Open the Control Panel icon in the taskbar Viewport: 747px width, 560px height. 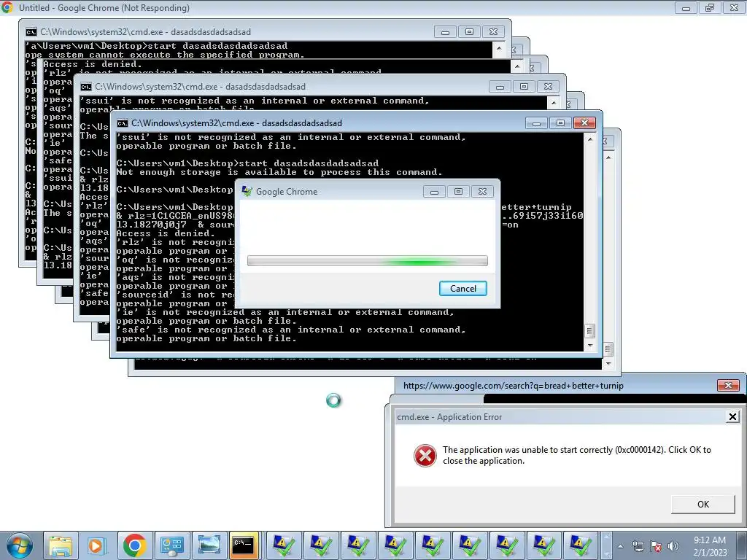[x=172, y=545]
